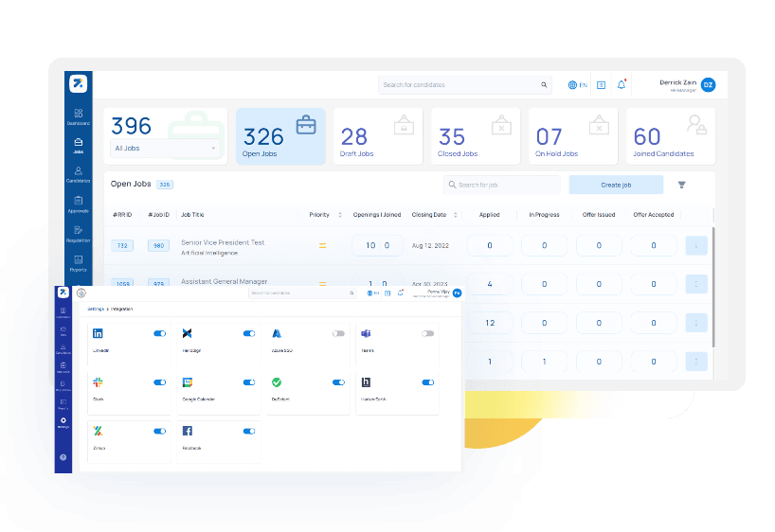Click the Search for candidates field

(460, 85)
